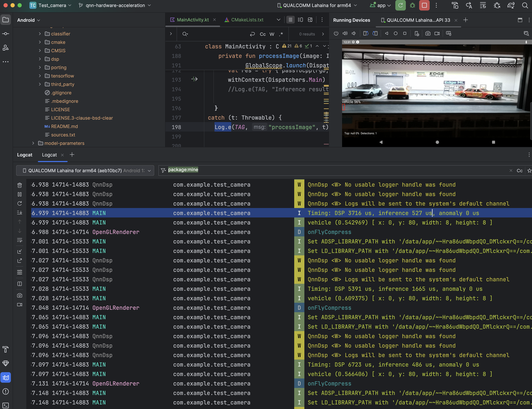
Task: Open the Commit tool window
Action: 6,34
